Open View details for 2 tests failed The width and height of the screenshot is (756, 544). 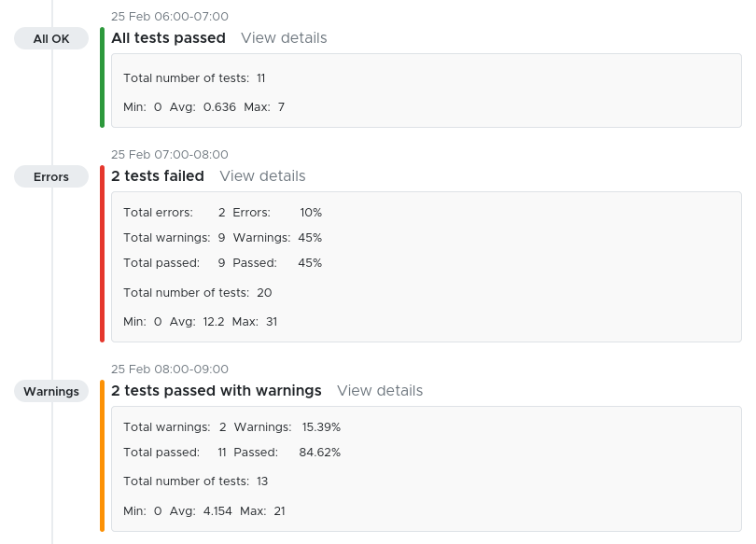click(x=262, y=176)
